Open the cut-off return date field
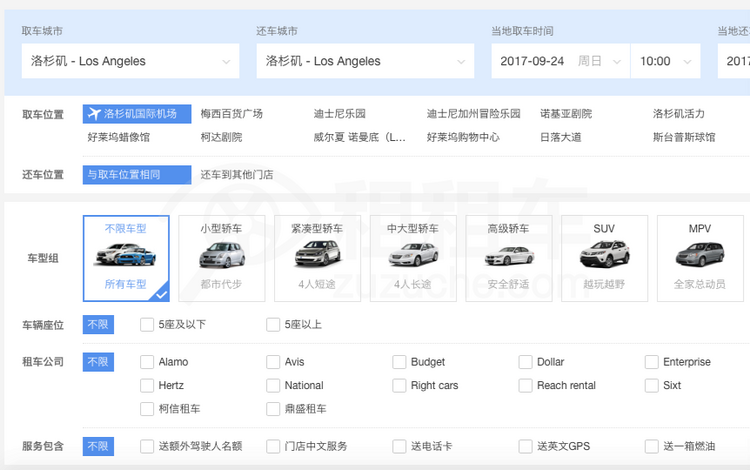Screen dimensions: 750x470 click(x=734, y=61)
